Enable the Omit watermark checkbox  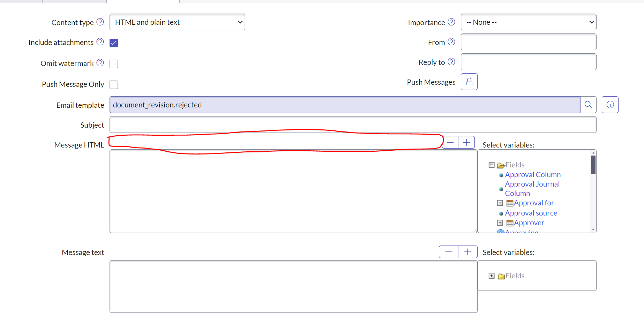tap(113, 63)
